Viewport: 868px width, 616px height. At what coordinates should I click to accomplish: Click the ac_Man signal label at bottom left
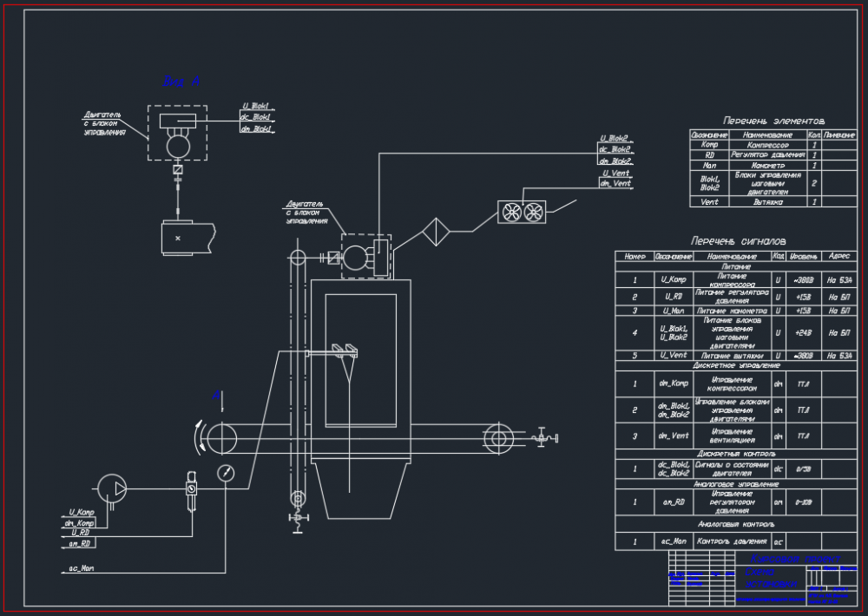tap(82, 568)
